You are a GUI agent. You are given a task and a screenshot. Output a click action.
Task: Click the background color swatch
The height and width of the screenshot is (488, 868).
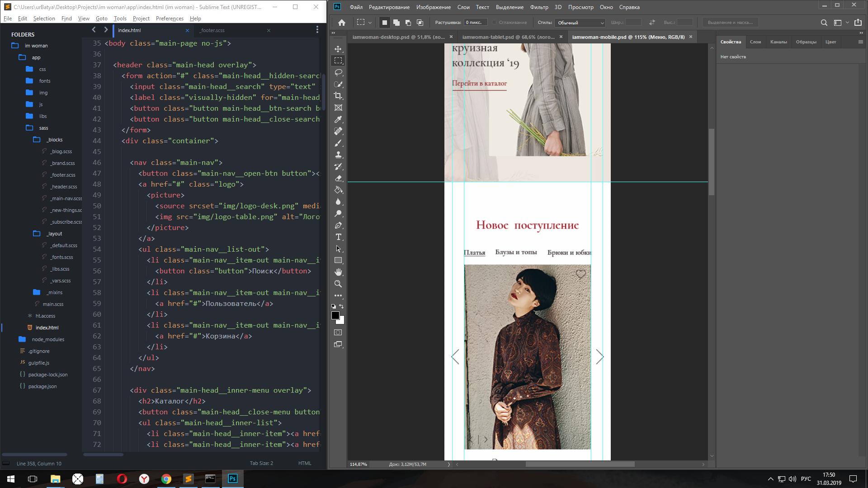click(x=342, y=321)
